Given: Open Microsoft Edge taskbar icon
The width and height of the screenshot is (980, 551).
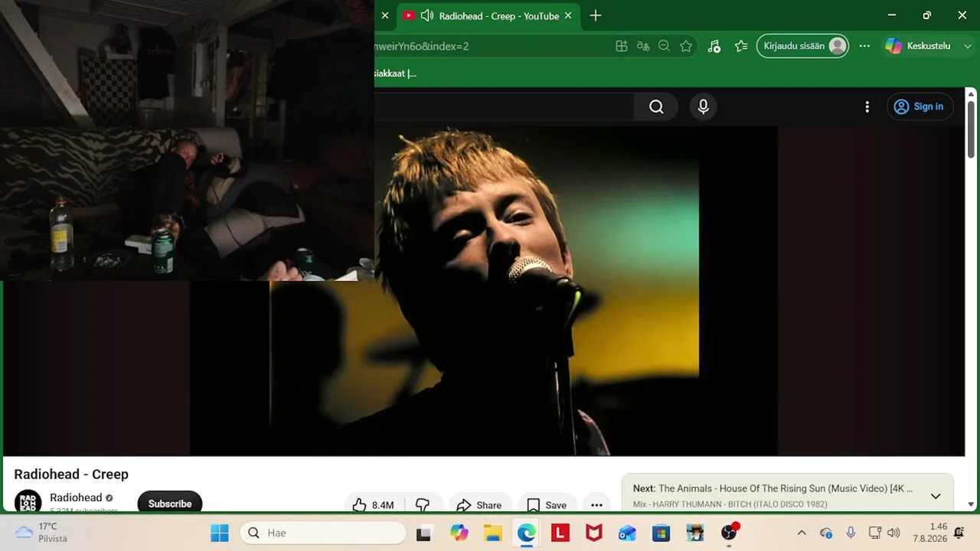Looking at the screenshot, I should point(526,533).
